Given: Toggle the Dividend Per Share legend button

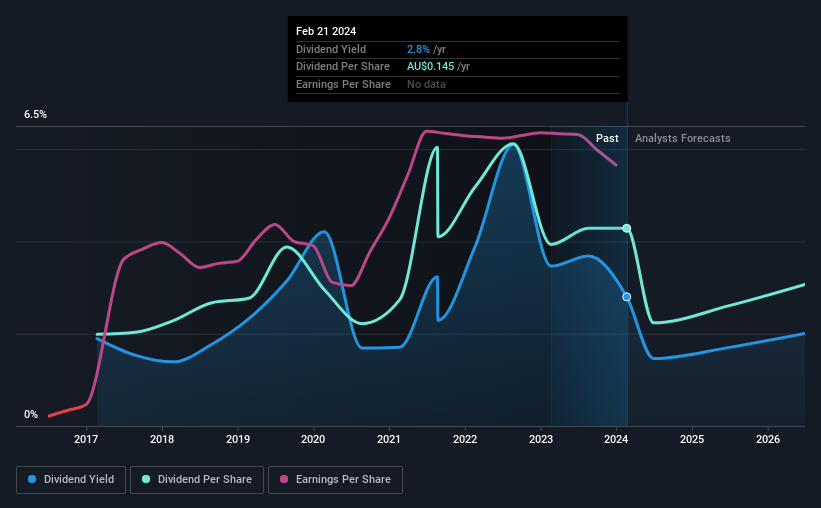Looking at the screenshot, I should pos(197,480).
